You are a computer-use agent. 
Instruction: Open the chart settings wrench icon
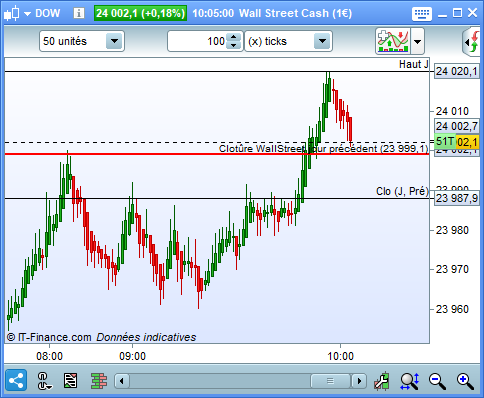[382, 381]
